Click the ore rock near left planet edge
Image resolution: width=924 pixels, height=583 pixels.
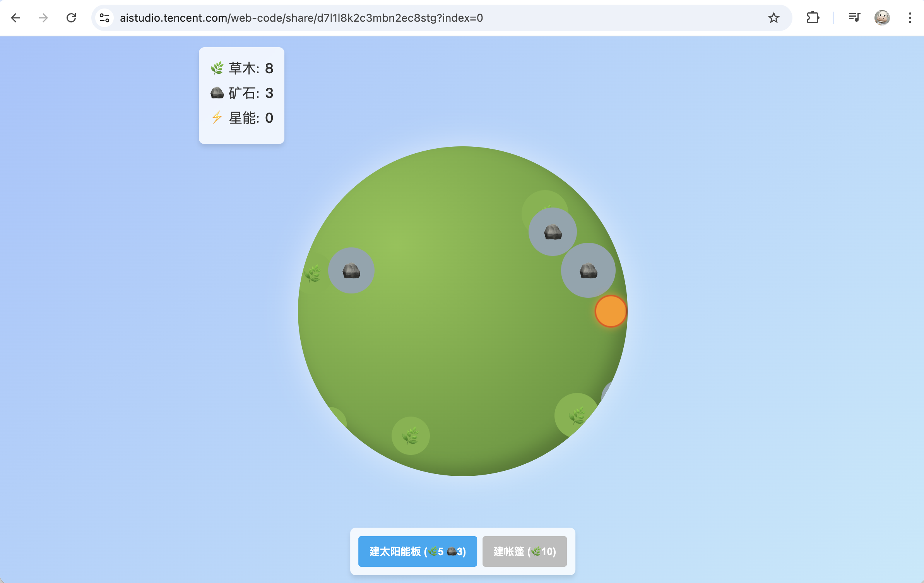click(x=351, y=270)
